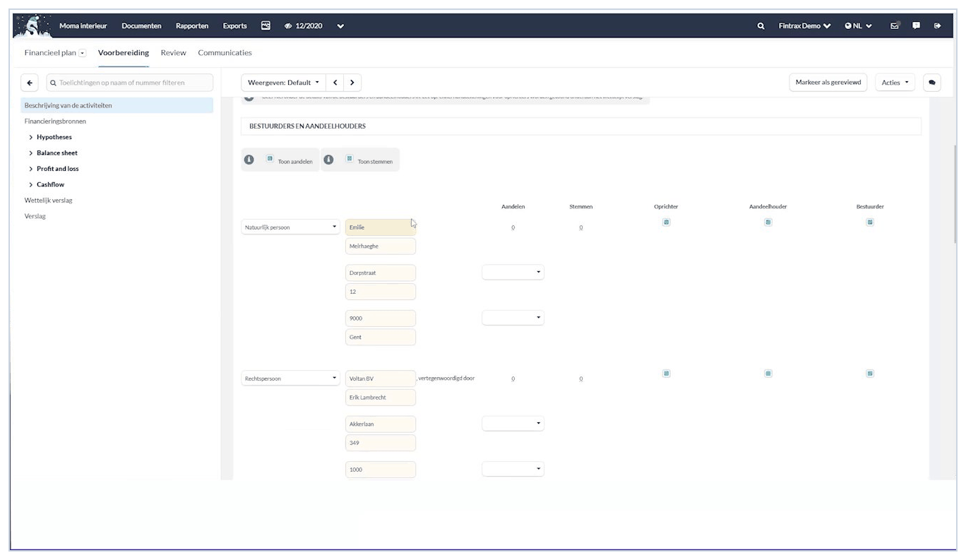Expand the Balance sheet tree item
The image size is (966, 560).
tap(31, 153)
